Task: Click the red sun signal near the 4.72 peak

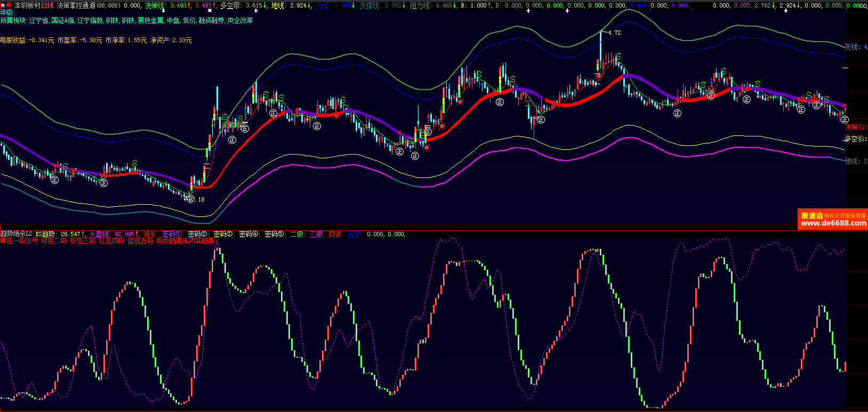Action: tap(599, 76)
